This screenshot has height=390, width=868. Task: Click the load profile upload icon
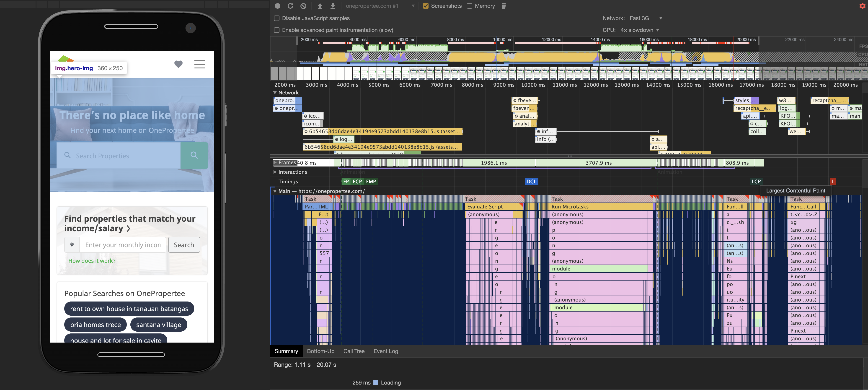tap(320, 6)
